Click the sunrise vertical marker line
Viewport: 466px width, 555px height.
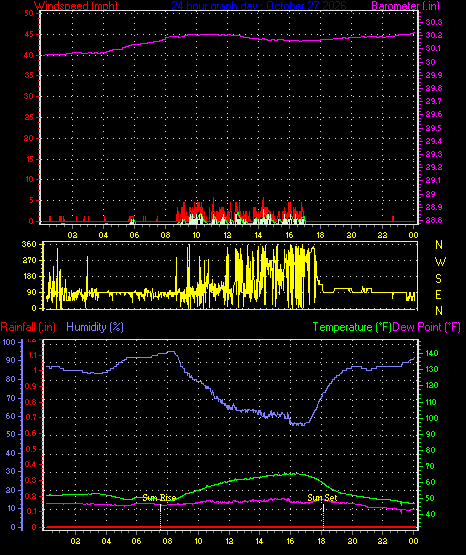pyautogui.click(x=161, y=516)
